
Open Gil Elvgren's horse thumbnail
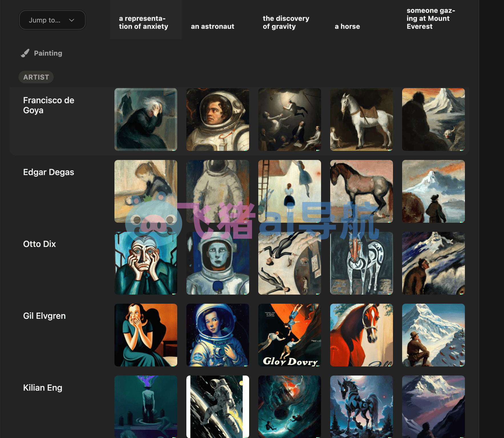point(362,335)
